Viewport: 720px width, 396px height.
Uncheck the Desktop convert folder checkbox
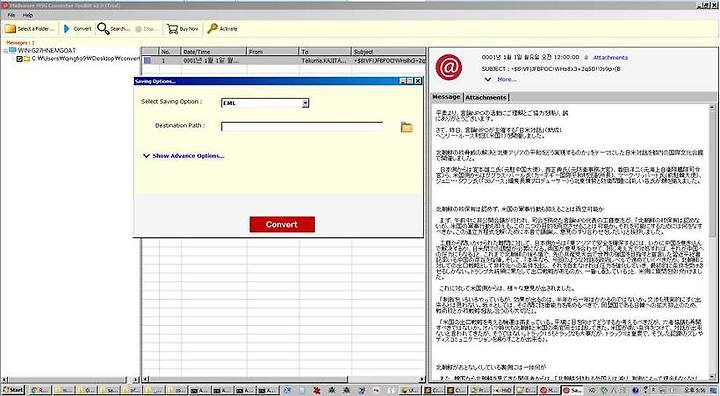click(x=19, y=59)
